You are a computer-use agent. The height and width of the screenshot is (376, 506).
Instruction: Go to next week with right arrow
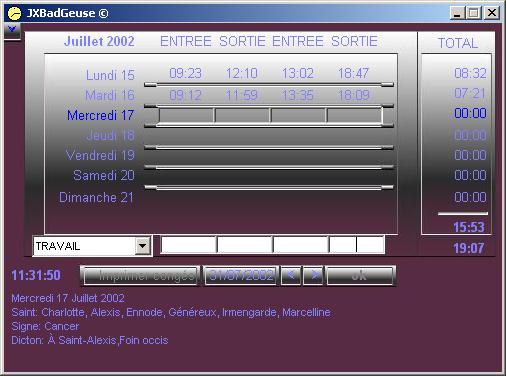pyautogui.click(x=313, y=276)
